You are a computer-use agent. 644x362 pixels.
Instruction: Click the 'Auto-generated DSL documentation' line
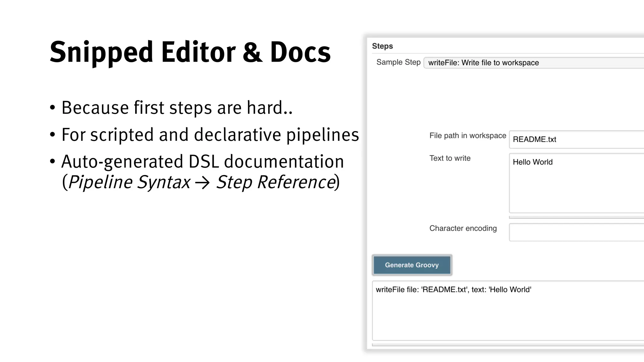coord(203,162)
